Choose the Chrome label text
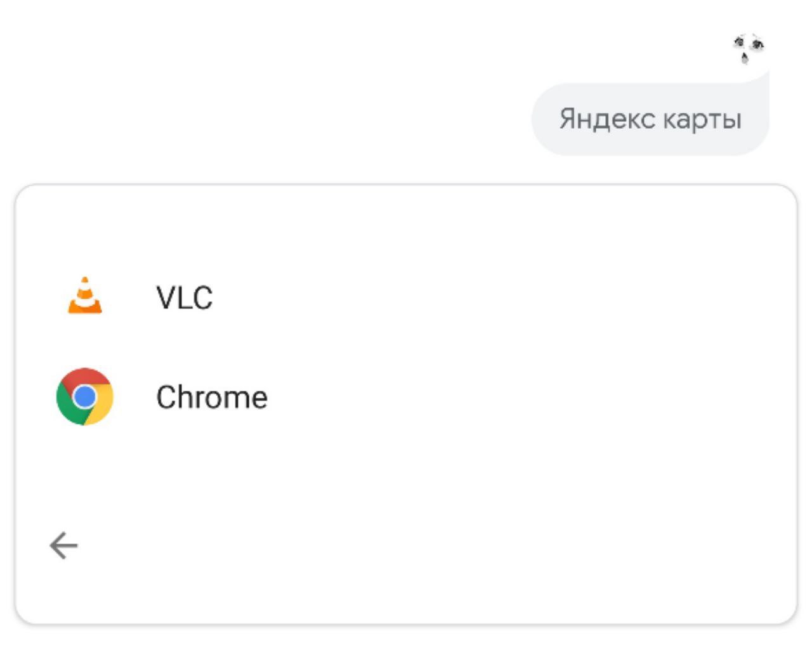The width and height of the screenshot is (812, 650). tap(212, 398)
